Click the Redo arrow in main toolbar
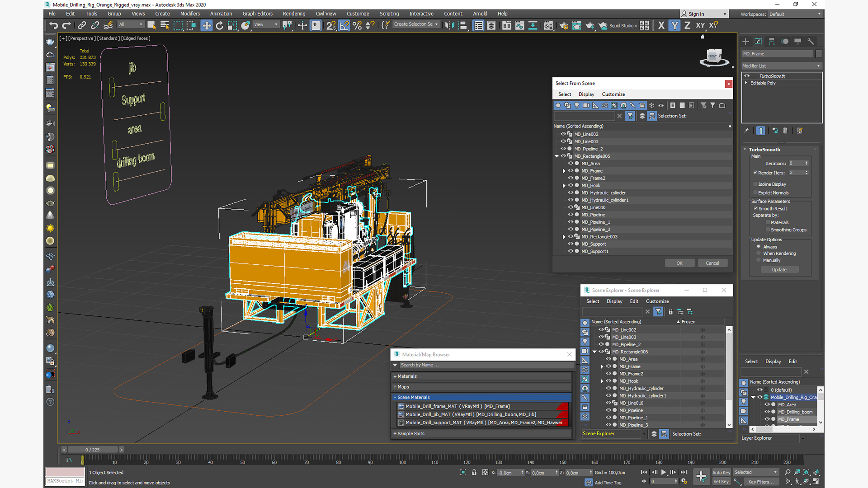The image size is (868, 488). point(66,25)
